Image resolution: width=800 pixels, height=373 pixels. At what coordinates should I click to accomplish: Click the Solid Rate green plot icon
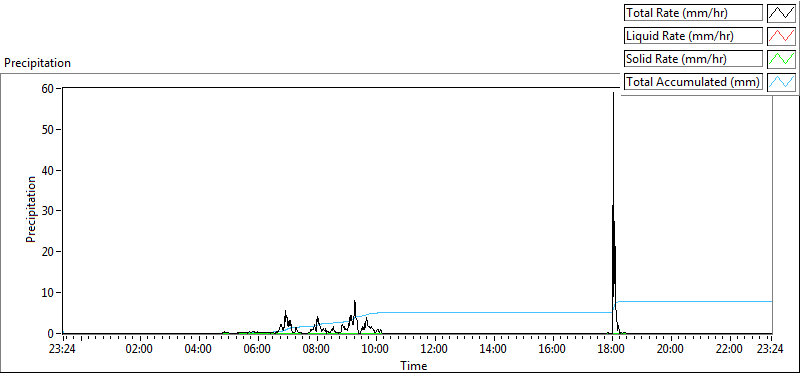point(781,59)
